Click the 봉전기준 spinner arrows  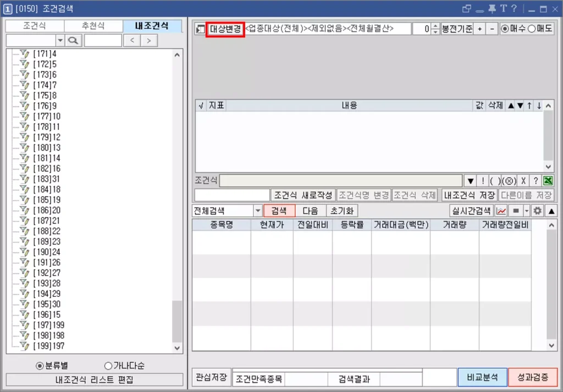[435, 29]
